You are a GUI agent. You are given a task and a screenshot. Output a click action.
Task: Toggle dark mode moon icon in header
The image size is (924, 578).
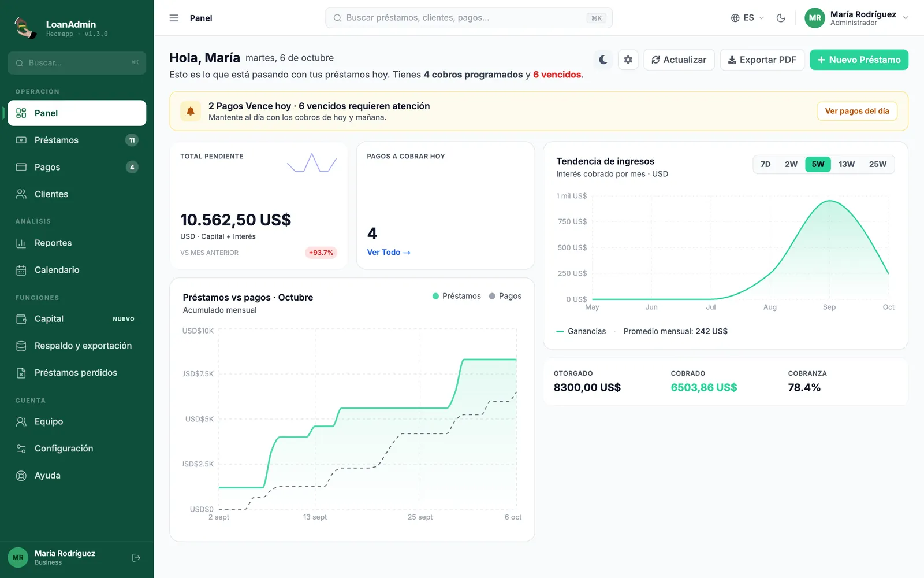[x=781, y=18]
